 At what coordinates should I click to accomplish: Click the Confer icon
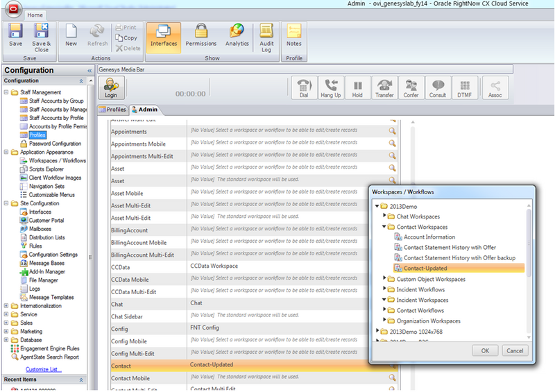411,87
